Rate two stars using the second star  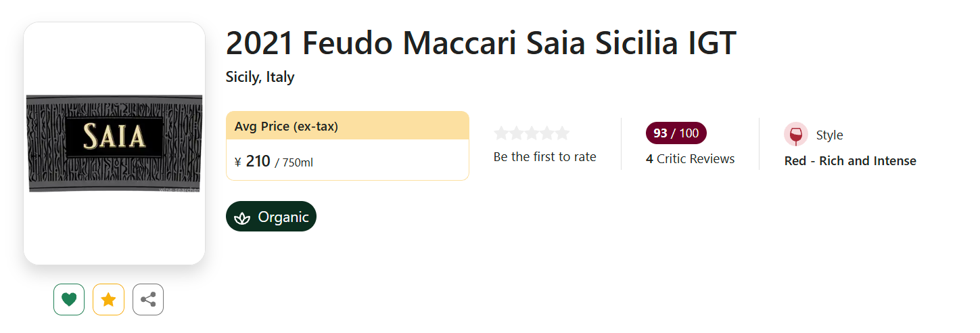(517, 133)
